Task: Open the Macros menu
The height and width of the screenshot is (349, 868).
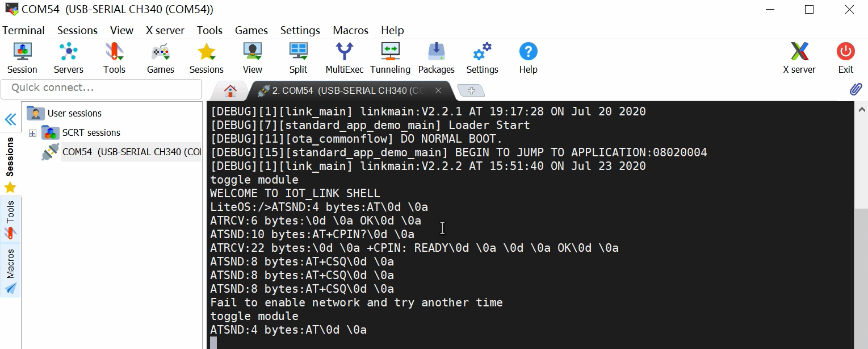Action: tap(350, 30)
